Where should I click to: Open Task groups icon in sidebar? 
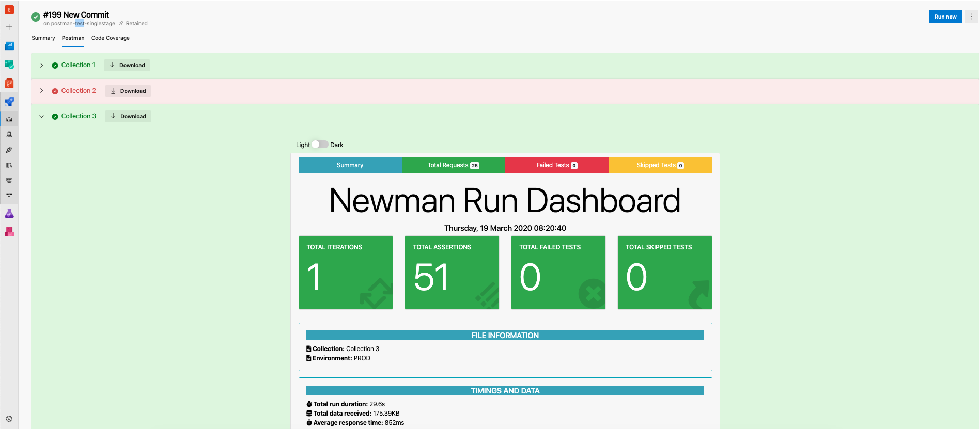9,181
